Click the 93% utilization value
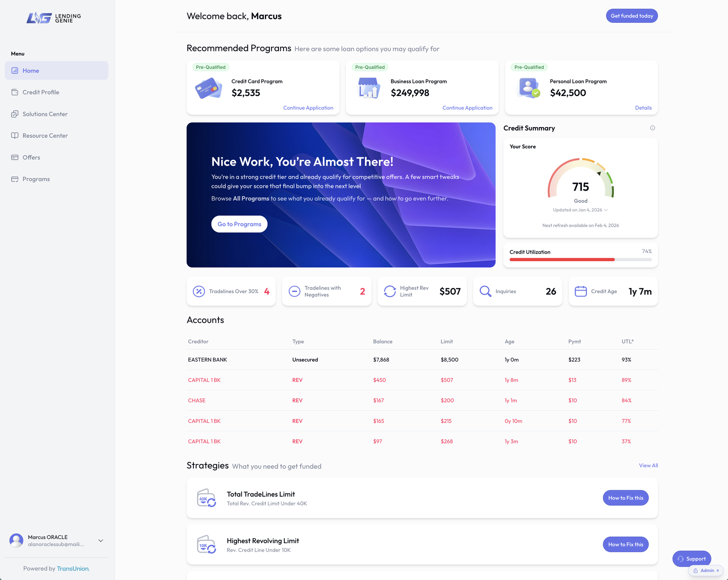 (x=627, y=360)
